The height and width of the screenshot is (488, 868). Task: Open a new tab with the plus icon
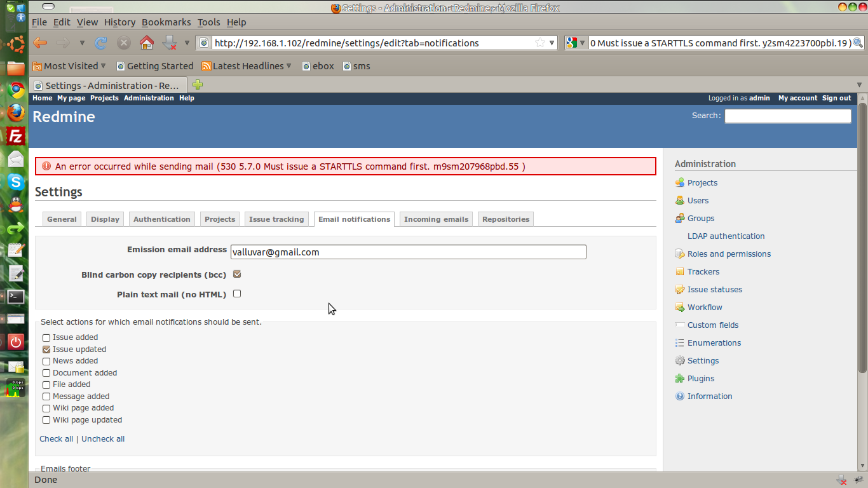198,85
